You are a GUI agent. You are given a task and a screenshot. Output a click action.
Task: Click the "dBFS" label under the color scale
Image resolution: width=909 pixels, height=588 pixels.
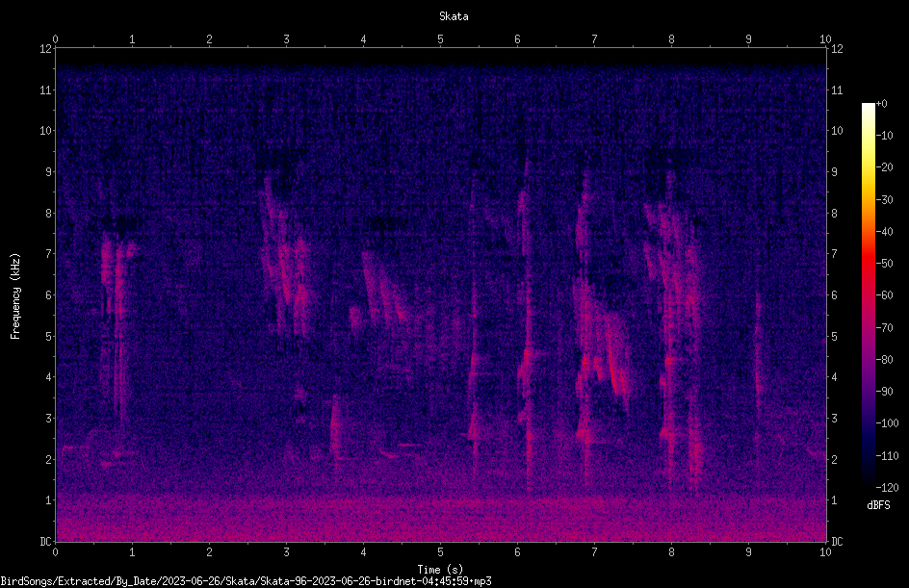[878, 505]
